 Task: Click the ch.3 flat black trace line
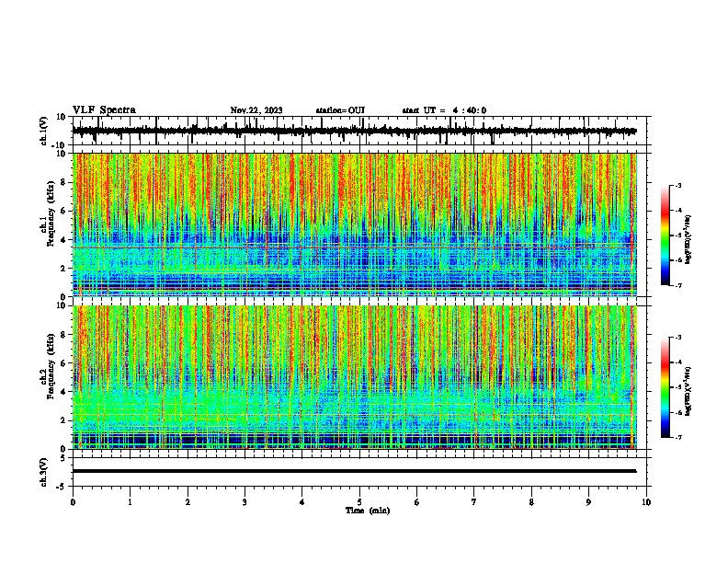click(x=355, y=471)
